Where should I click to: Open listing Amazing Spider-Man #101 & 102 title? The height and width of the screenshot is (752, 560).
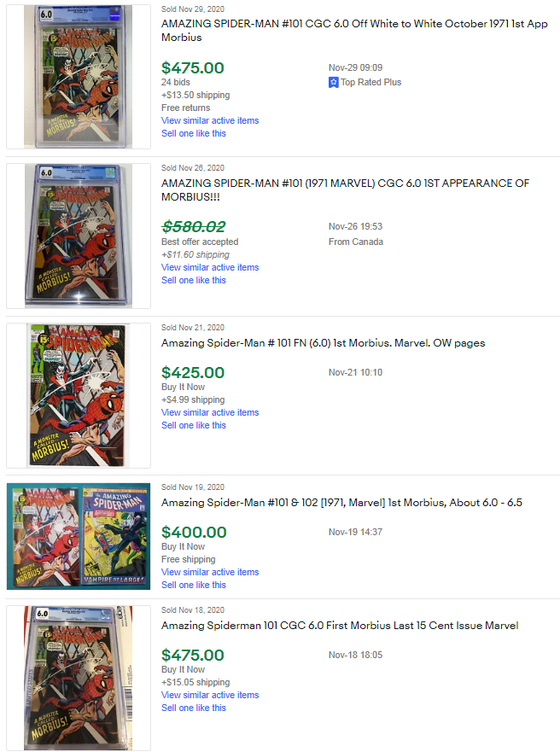click(x=341, y=503)
